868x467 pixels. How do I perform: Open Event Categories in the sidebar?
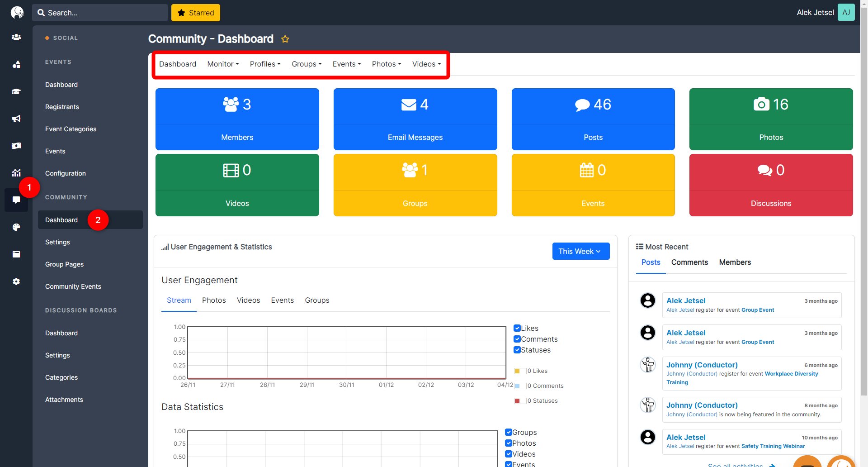coord(71,129)
